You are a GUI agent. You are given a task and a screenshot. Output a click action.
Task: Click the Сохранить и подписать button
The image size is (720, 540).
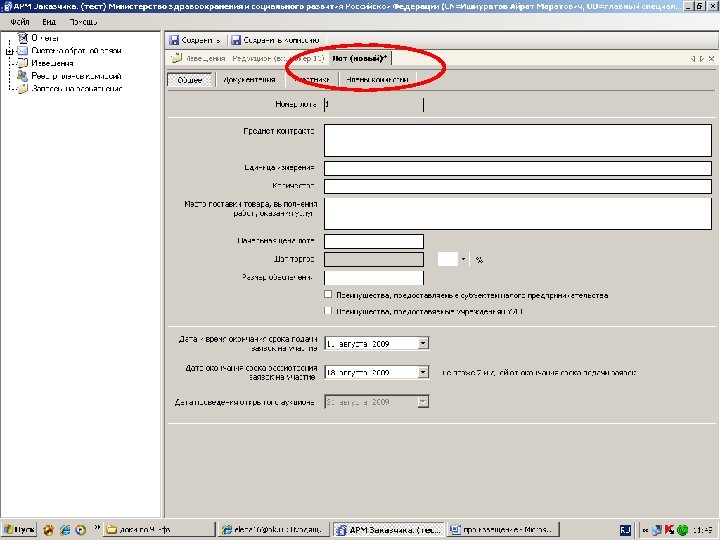point(275,40)
